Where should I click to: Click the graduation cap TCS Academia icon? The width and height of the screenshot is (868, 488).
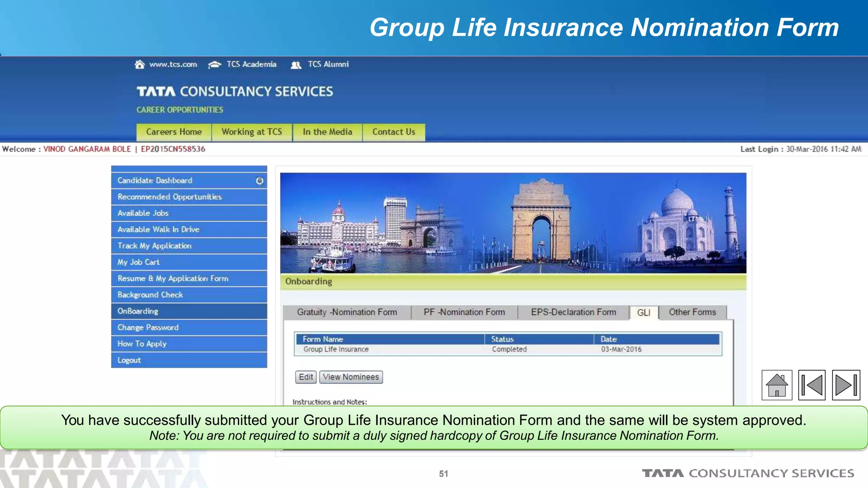coord(215,64)
